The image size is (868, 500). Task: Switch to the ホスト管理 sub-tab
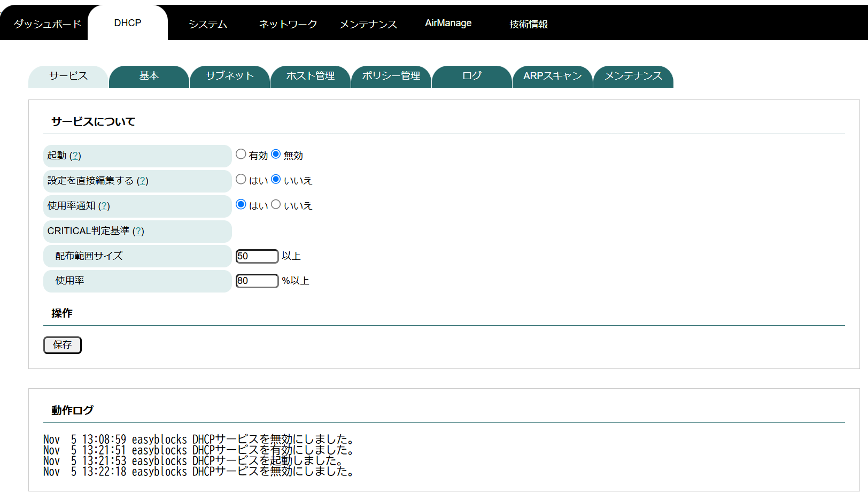click(x=311, y=76)
